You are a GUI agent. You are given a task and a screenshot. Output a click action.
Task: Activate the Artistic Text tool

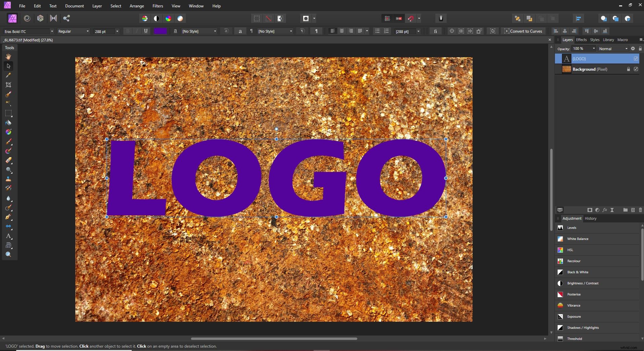8,237
